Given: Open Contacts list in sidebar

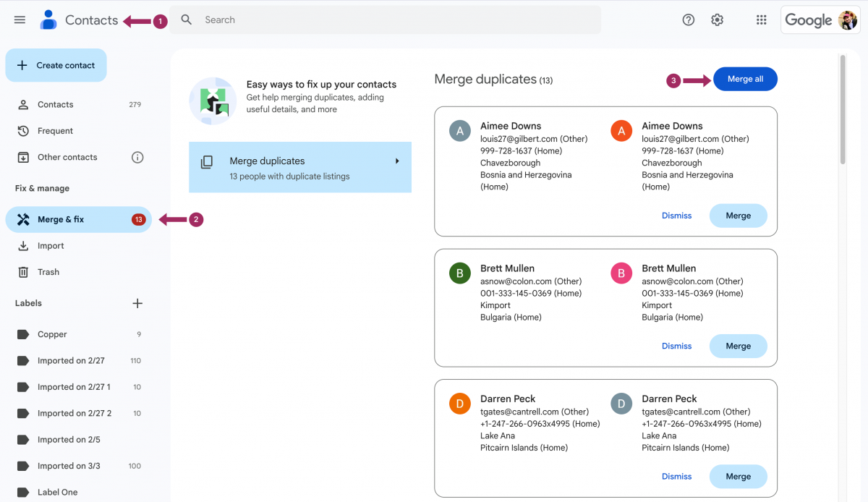Looking at the screenshot, I should click(x=79, y=104).
